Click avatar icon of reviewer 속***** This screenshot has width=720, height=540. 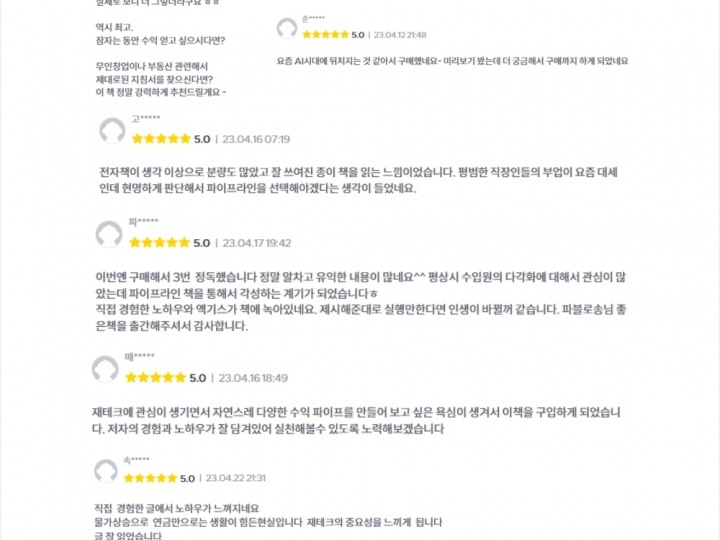pyautogui.click(x=105, y=470)
